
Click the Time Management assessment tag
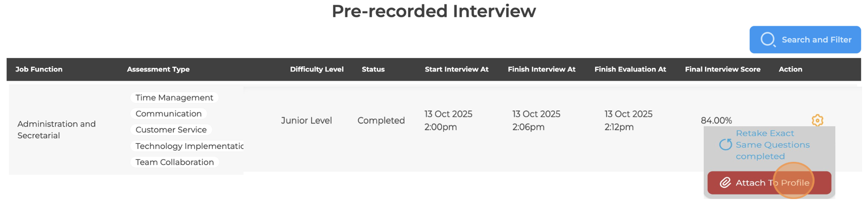pyautogui.click(x=174, y=98)
